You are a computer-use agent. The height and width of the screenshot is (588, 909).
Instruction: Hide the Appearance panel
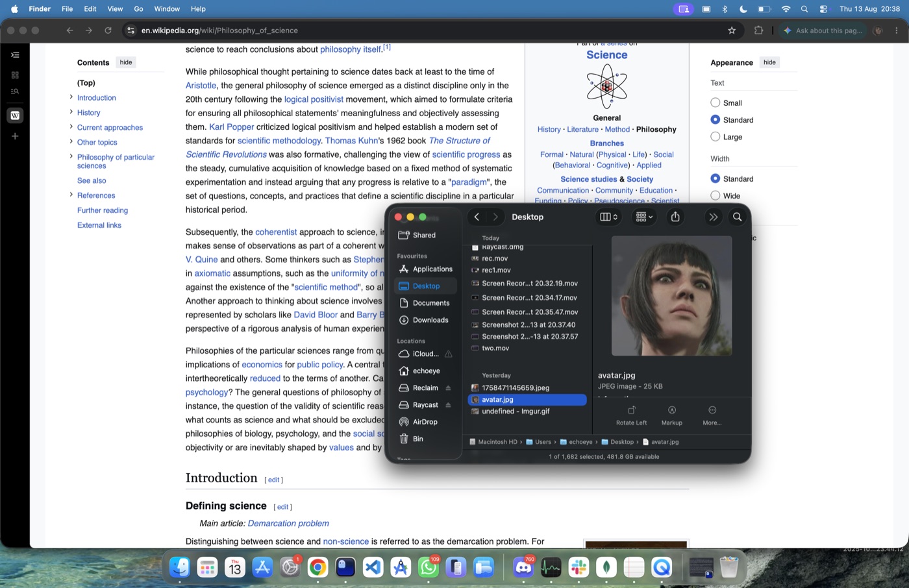(x=769, y=62)
